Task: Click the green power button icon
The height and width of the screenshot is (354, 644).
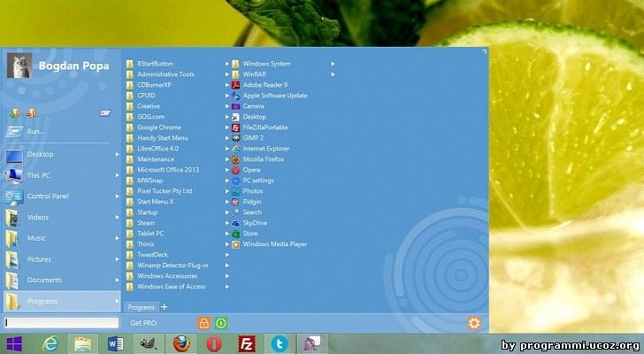Action: click(221, 323)
